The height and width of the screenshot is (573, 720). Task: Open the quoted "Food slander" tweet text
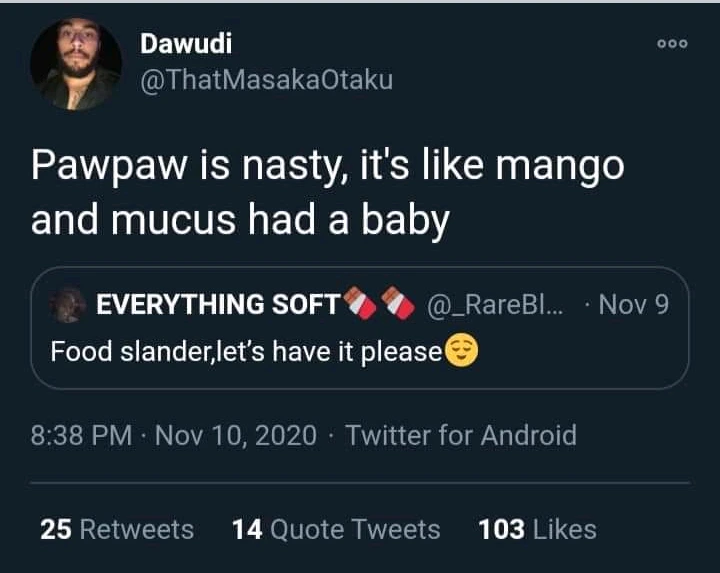click(x=246, y=352)
